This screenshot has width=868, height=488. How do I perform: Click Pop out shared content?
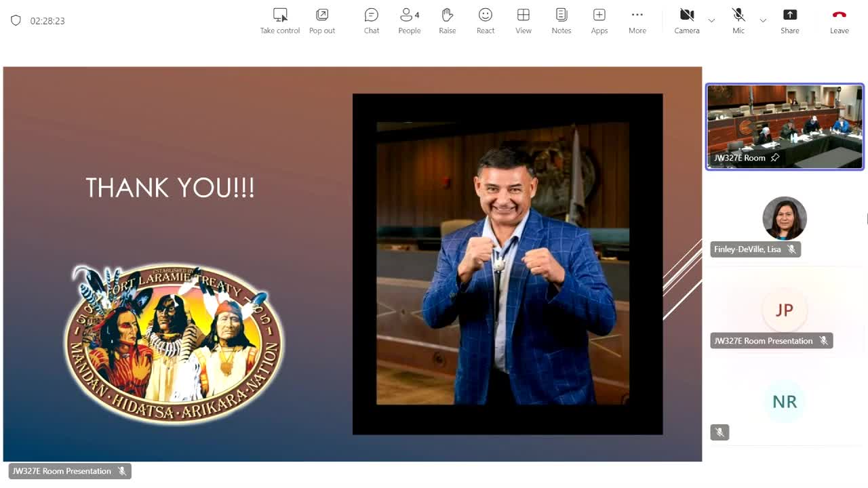(x=322, y=20)
